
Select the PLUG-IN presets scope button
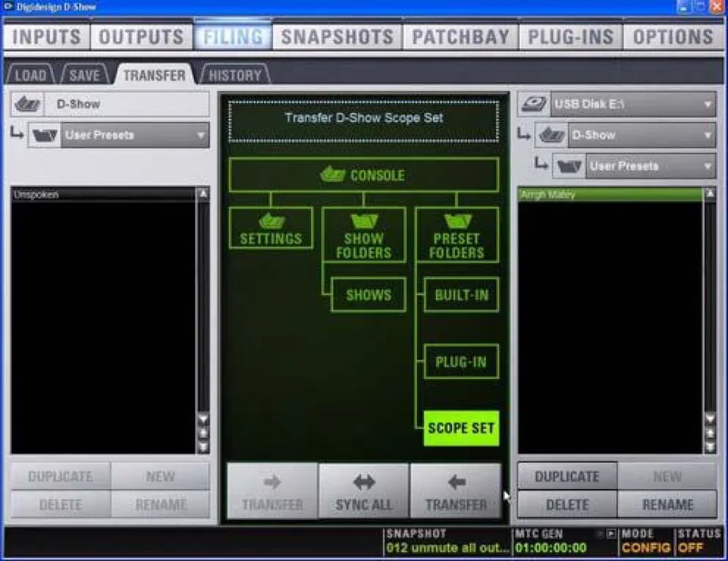click(461, 362)
